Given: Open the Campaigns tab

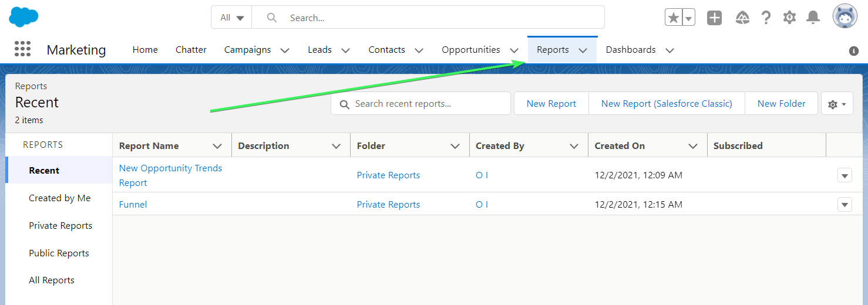Looking at the screenshot, I should [x=247, y=50].
